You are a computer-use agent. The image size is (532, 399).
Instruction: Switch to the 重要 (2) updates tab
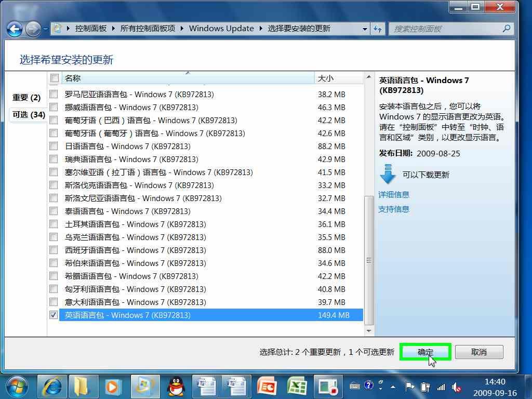[26, 98]
